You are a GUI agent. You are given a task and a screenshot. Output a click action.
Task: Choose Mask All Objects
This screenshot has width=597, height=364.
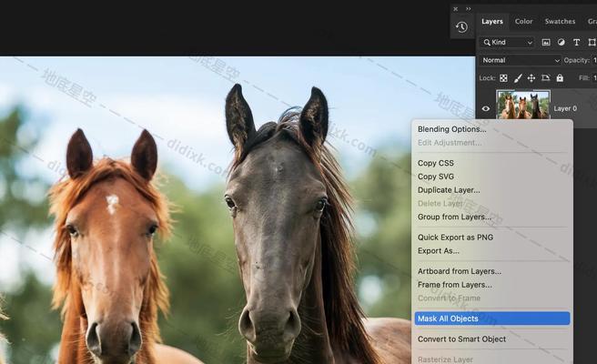pyautogui.click(x=492, y=318)
